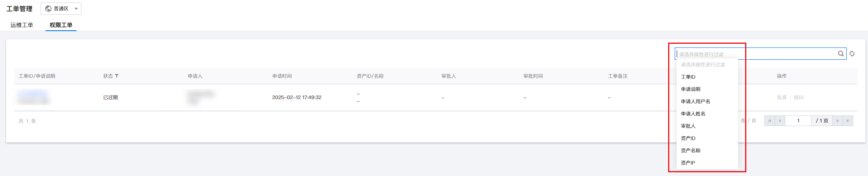The height and width of the screenshot is (176, 868).
Task: Go to the first page
Action: [770, 121]
